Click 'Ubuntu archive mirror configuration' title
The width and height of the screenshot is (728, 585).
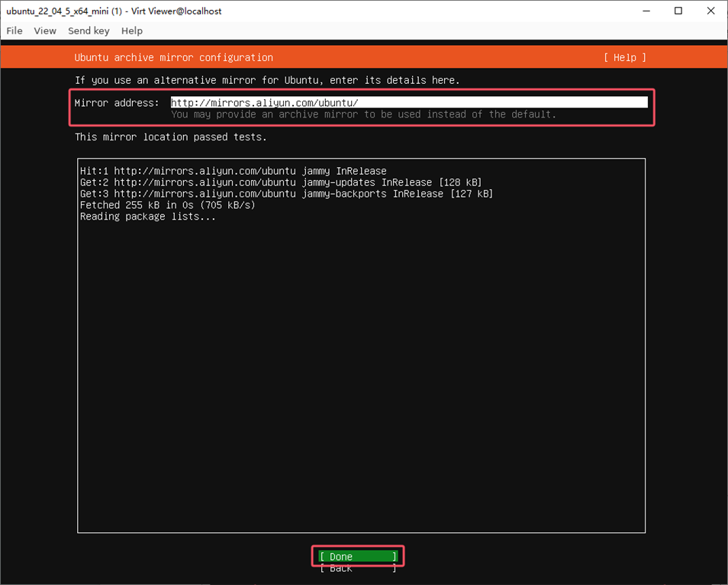click(173, 56)
